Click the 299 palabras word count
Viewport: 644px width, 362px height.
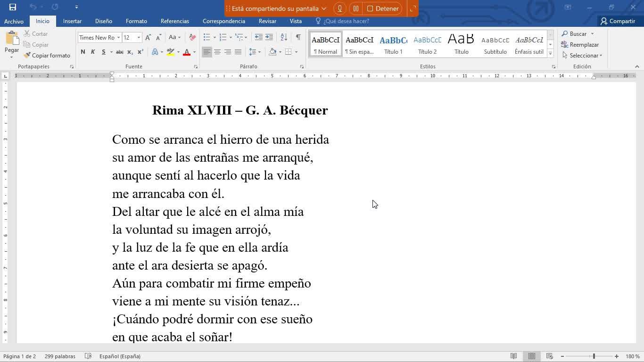click(x=60, y=356)
